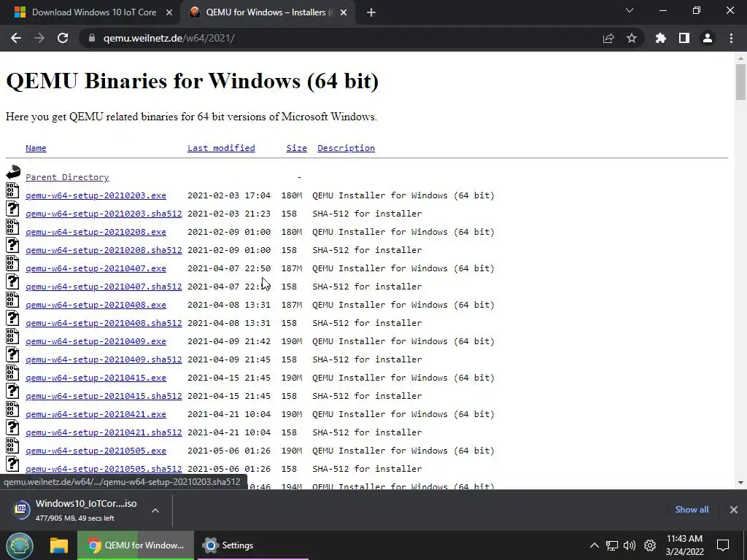
Task: Download qemu-w64-setup-20210203.exe
Action: pos(96,195)
